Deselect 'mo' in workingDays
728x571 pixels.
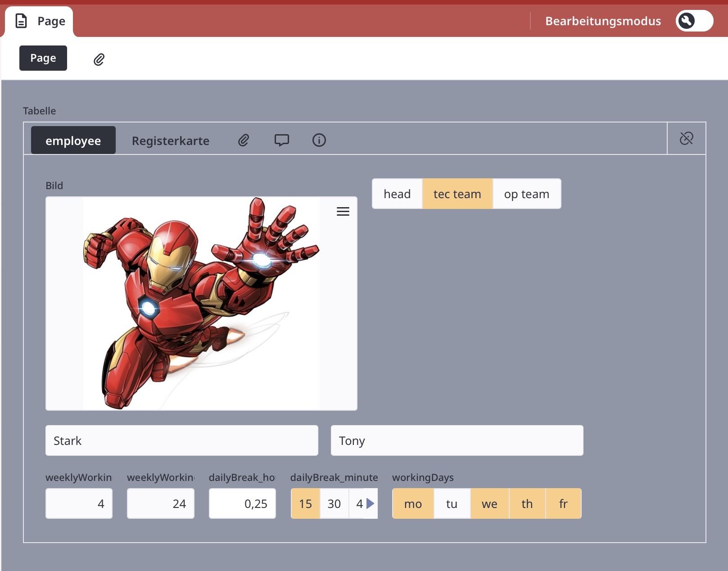[413, 503]
